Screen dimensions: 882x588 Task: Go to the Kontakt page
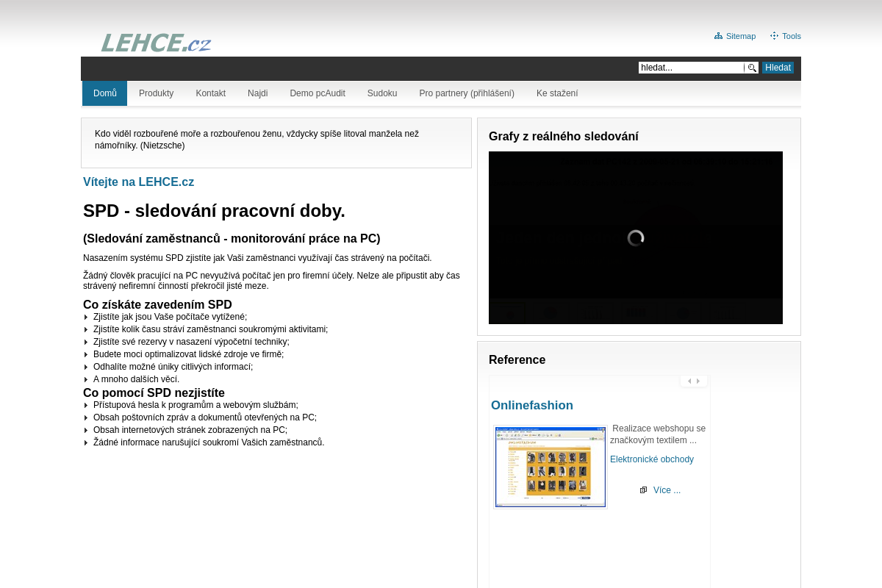click(210, 93)
